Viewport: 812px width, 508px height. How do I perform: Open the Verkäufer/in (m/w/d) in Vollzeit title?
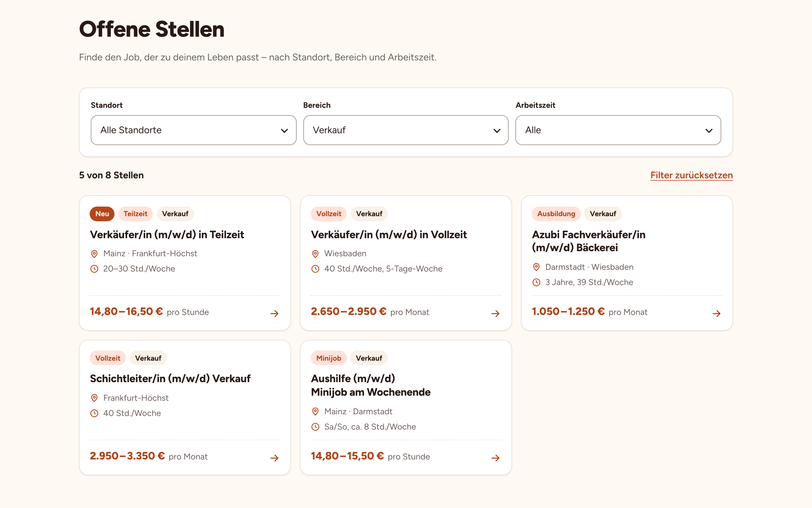click(389, 235)
